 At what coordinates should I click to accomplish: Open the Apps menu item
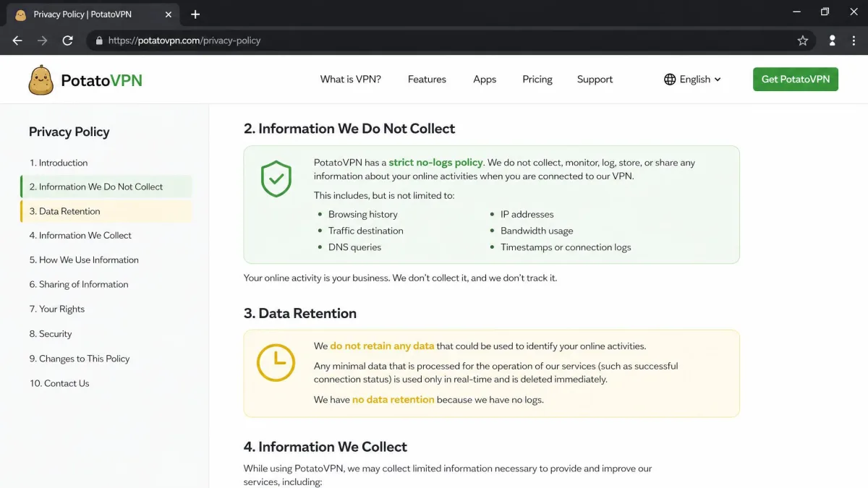485,80
